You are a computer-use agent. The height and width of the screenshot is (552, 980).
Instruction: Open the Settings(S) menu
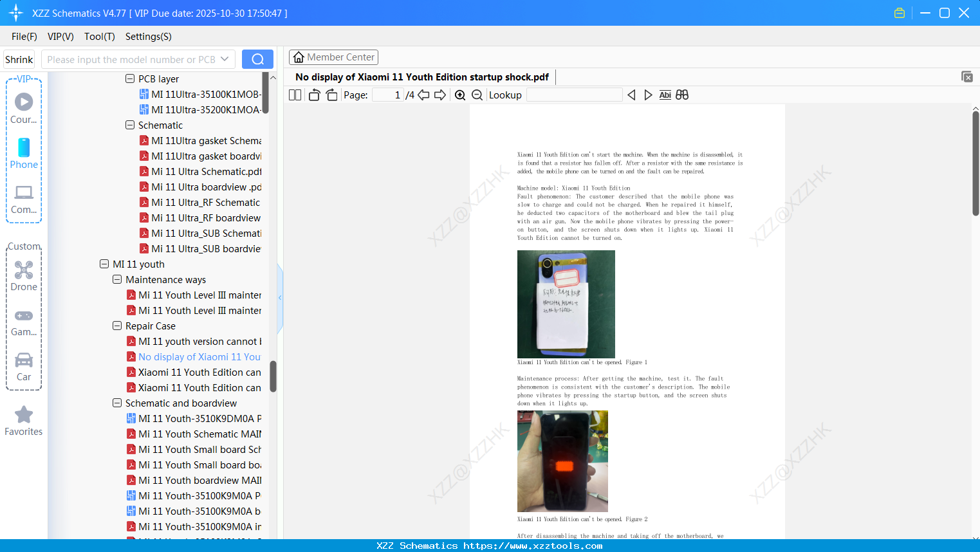[149, 37]
